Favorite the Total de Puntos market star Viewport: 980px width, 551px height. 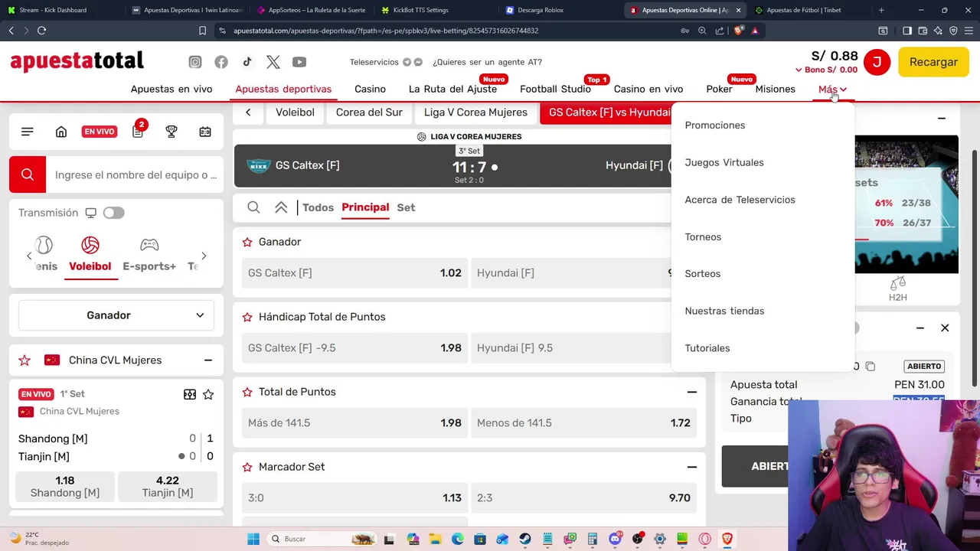click(247, 392)
